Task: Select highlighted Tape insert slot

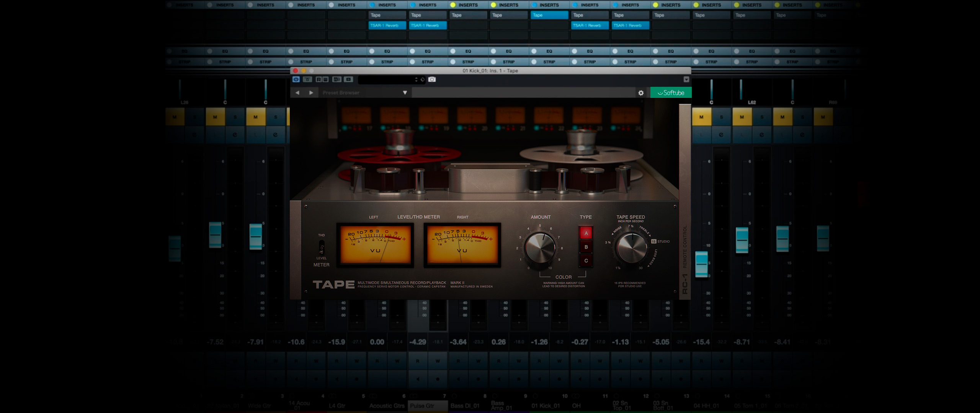Action: point(549,15)
